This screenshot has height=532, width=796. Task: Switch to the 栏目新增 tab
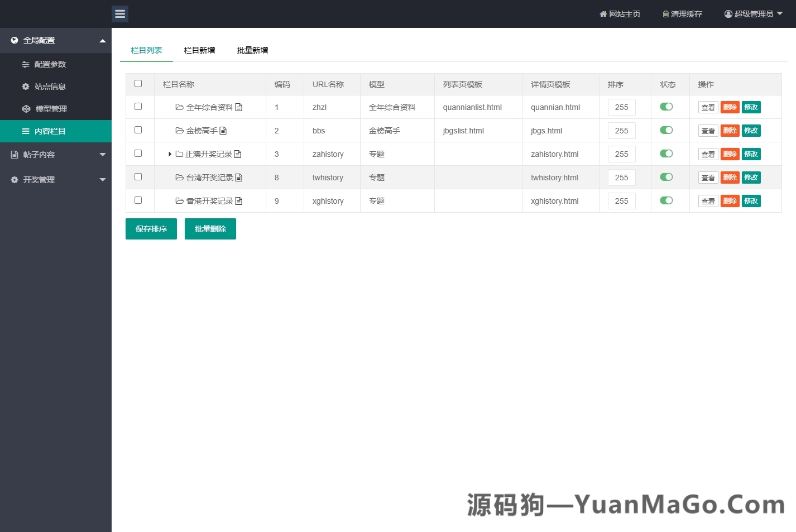click(199, 50)
